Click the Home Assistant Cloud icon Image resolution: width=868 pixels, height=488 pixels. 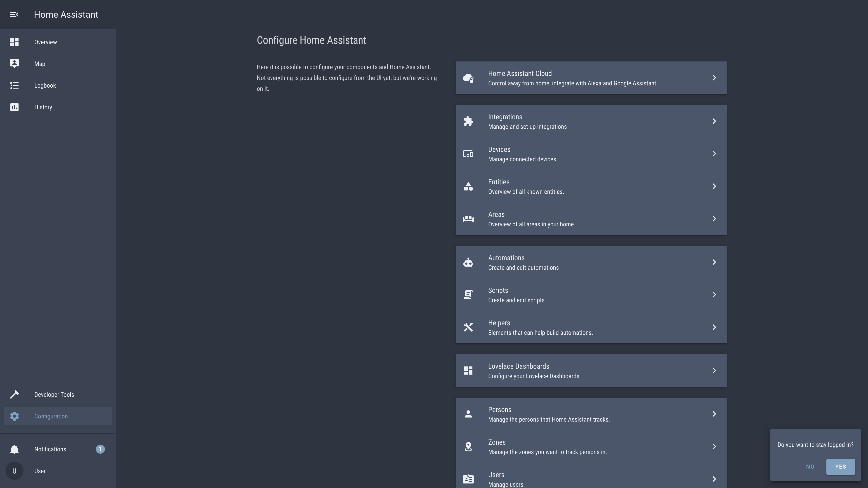[x=468, y=78]
